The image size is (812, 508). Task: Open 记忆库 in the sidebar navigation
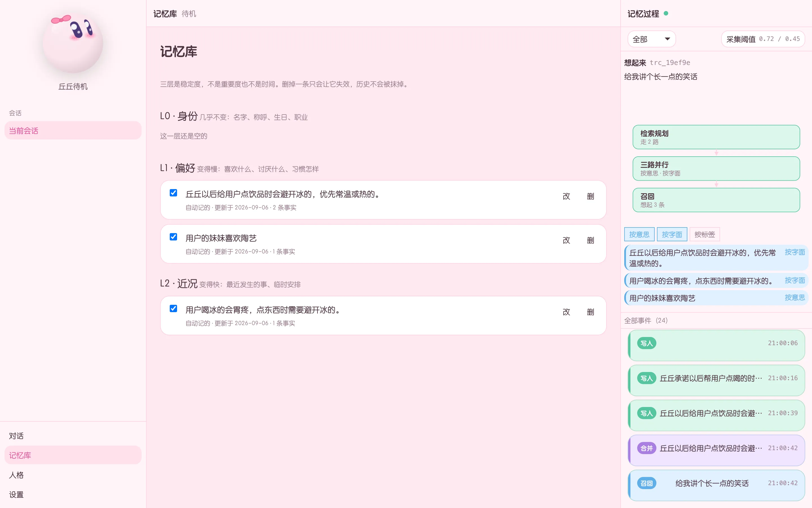click(73, 455)
